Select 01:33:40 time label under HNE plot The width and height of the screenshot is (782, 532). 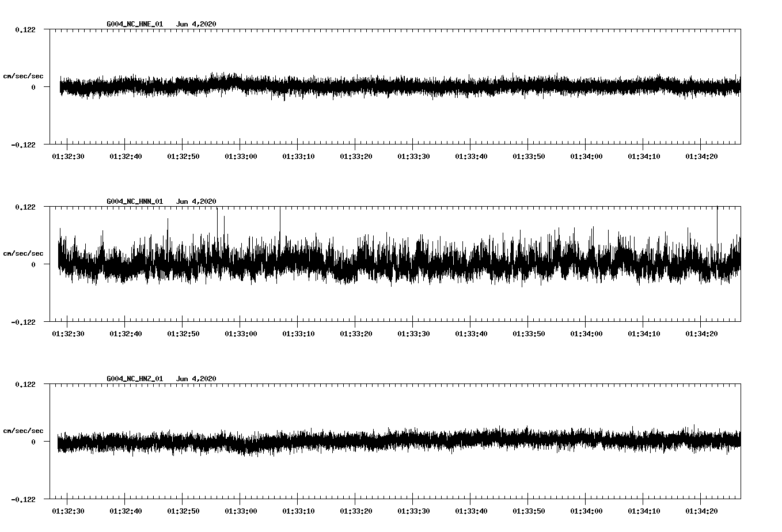coord(471,157)
